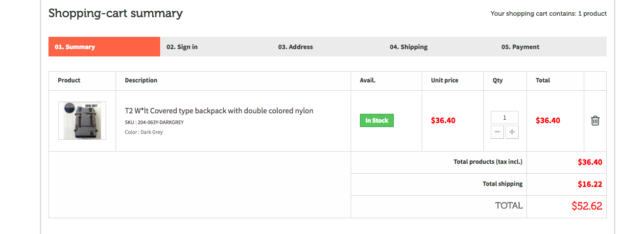
Task: Go to the 05. Payment step
Action: (520, 47)
